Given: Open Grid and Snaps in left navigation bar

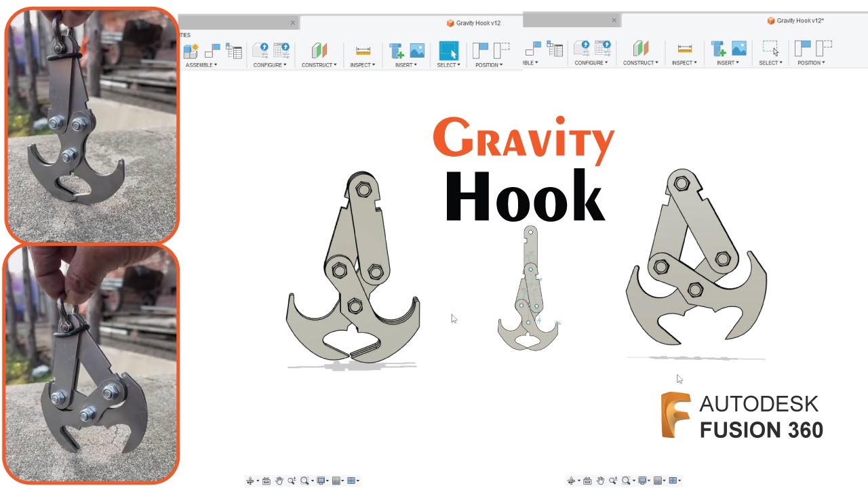Looking at the screenshot, I should tap(336, 481).
